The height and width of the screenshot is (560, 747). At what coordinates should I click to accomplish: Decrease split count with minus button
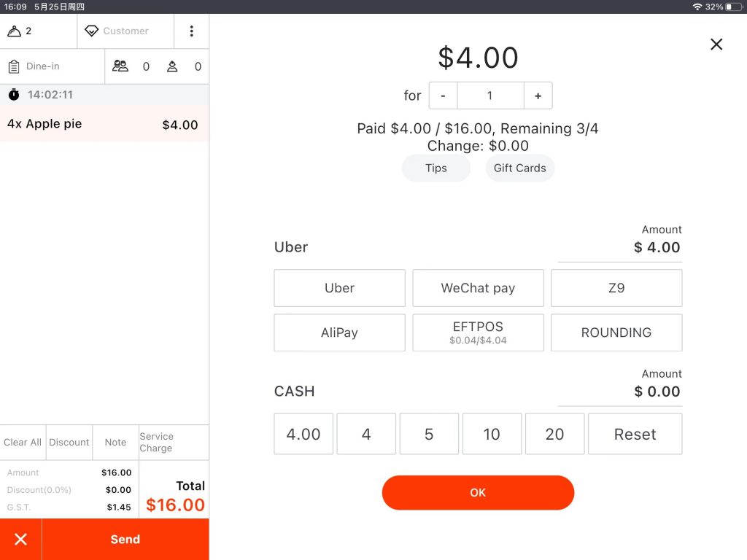(x=443, y=96)
